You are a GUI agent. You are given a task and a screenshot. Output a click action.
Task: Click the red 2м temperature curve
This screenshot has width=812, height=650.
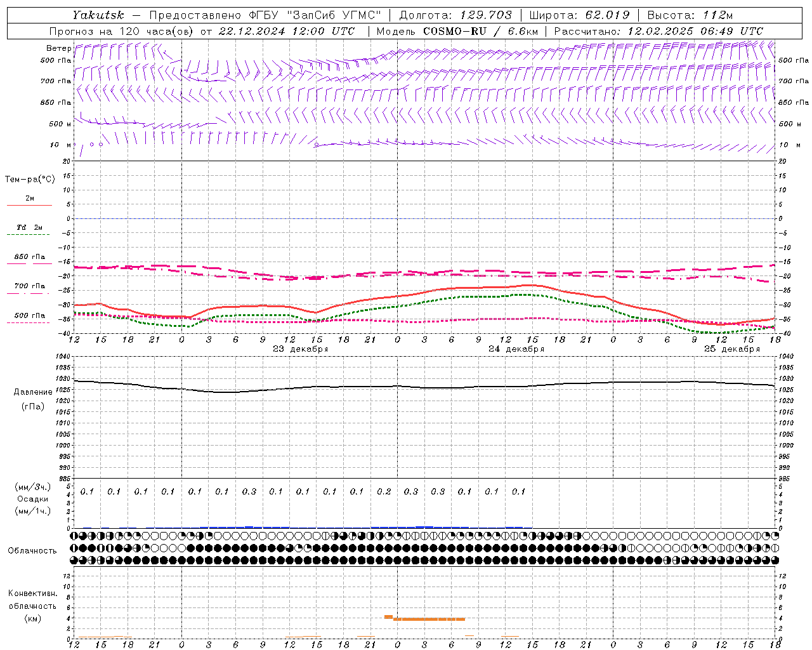[424, 294]
